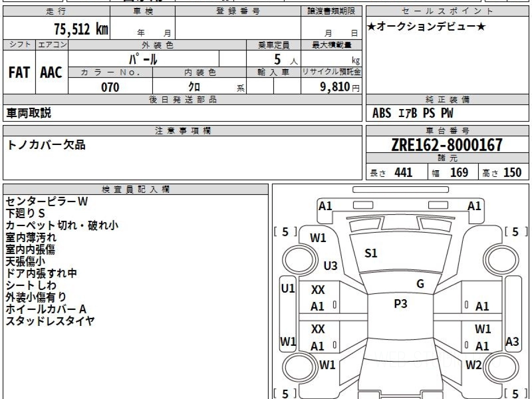The height and width of the screenshot is (399, 532).
Task: Click the 車検 header cell
Action: click(x=142, y=12)
